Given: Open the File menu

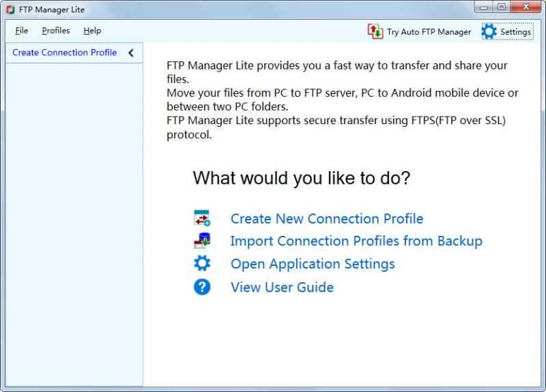Looking at the screenshot, I should (22, 31).
